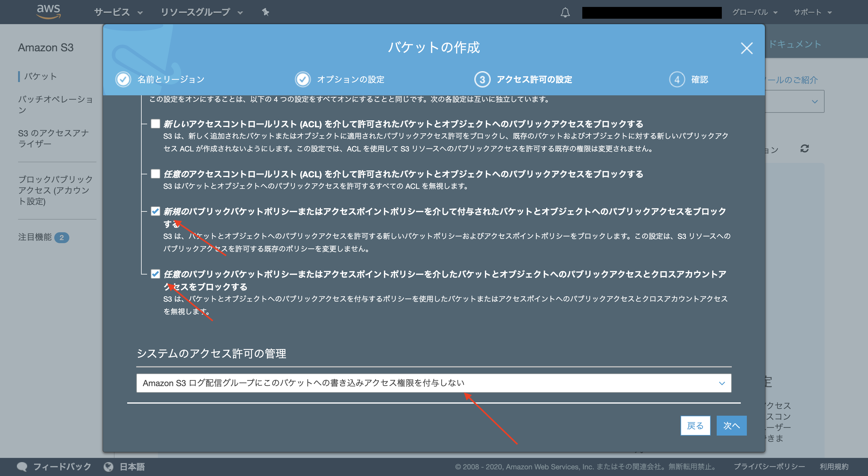Click the refresh icon behind the dialog
The image size is (868, 476).
click(805, 148)
